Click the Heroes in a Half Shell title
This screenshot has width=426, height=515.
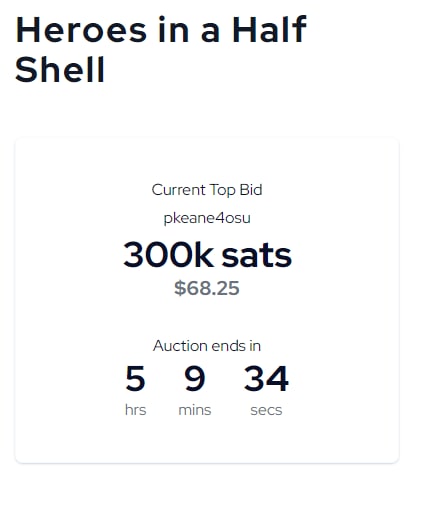(x=161, y=49)
